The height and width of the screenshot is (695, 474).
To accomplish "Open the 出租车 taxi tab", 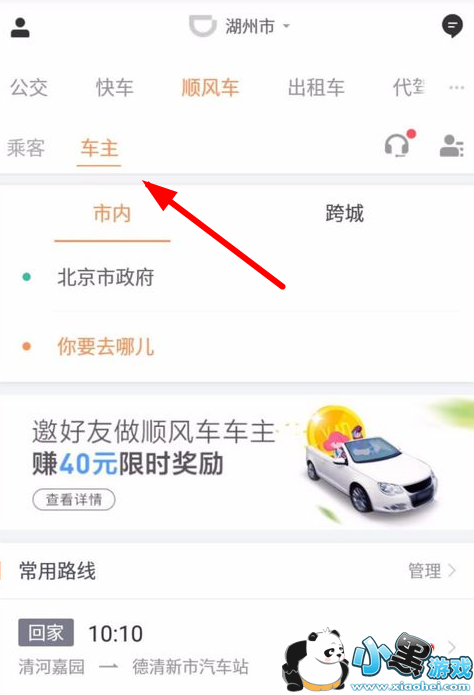I will pos(316,87).
